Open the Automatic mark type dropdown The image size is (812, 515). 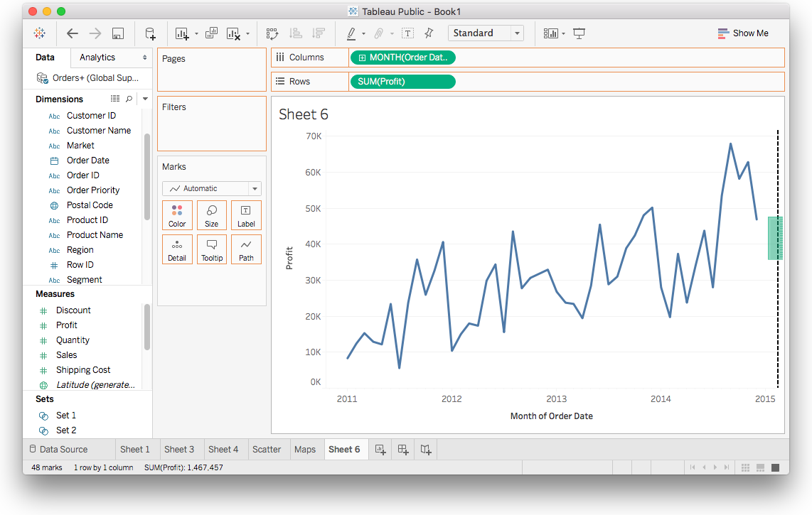click(211, 188)
